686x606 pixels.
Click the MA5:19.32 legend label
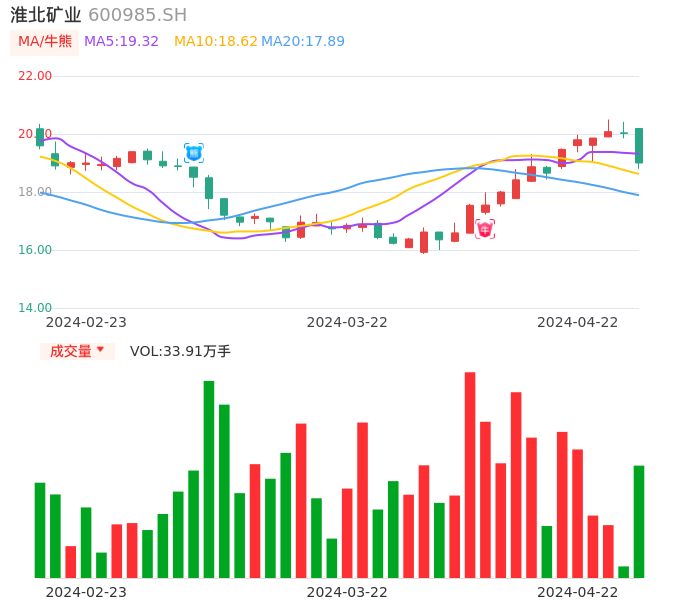tap(121, 42)
